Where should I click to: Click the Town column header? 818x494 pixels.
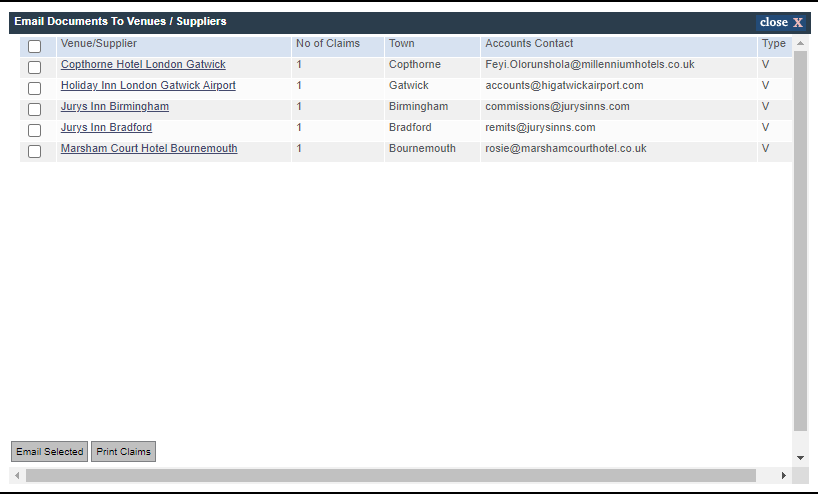point(432,46)
